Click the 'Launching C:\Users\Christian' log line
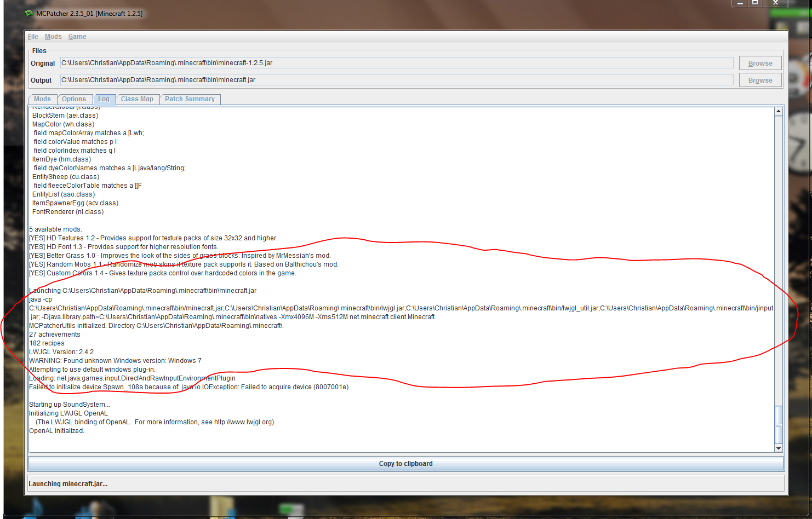 point(143,291)
